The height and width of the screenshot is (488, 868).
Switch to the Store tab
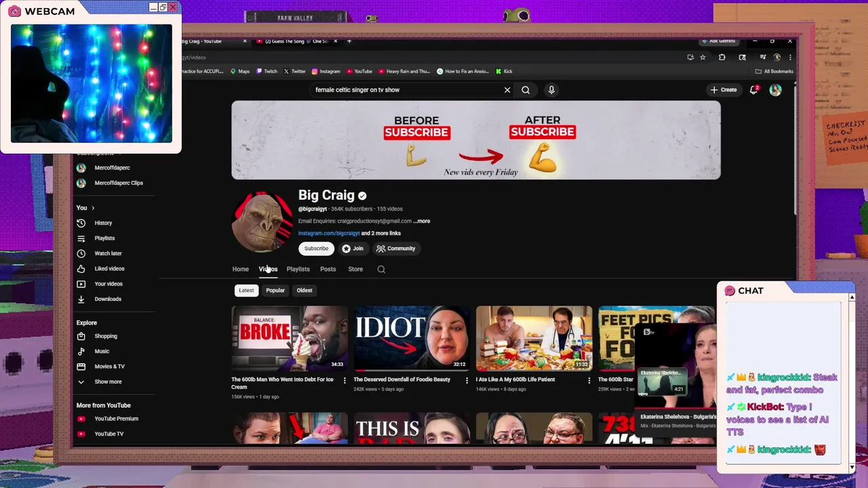(x=355, y=269)
